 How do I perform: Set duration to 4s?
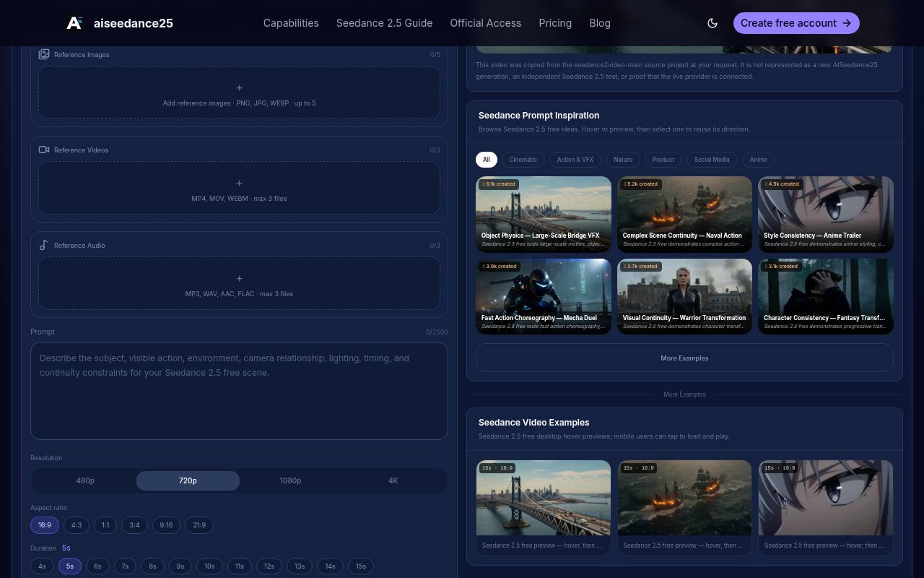(x=42, y=566)
